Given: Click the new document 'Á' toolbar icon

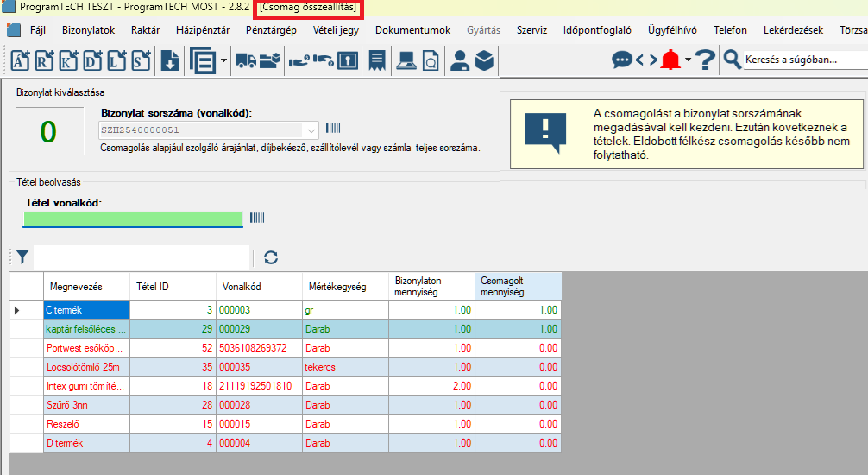Looking at the screenshot, I should point(21,60).
